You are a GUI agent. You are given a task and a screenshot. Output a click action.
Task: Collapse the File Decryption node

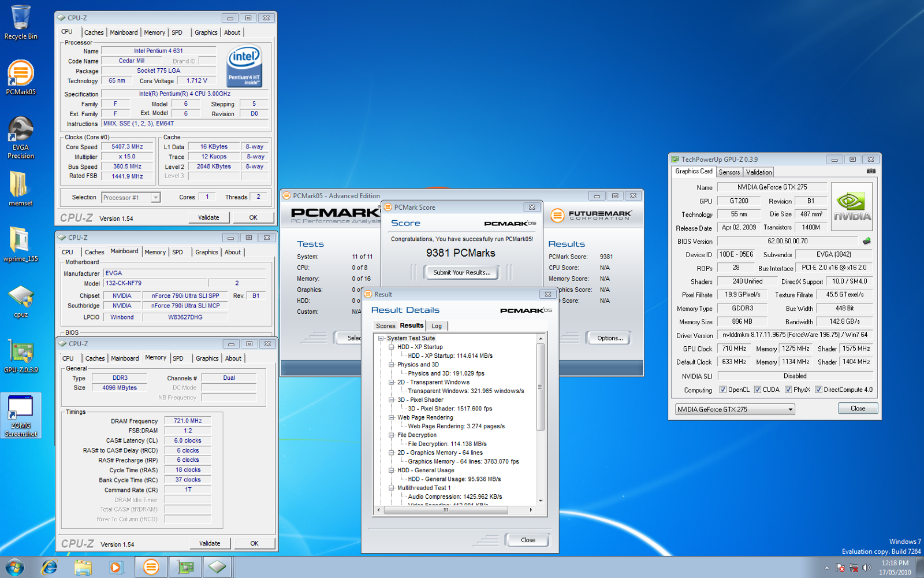click(x=392, y=435)
